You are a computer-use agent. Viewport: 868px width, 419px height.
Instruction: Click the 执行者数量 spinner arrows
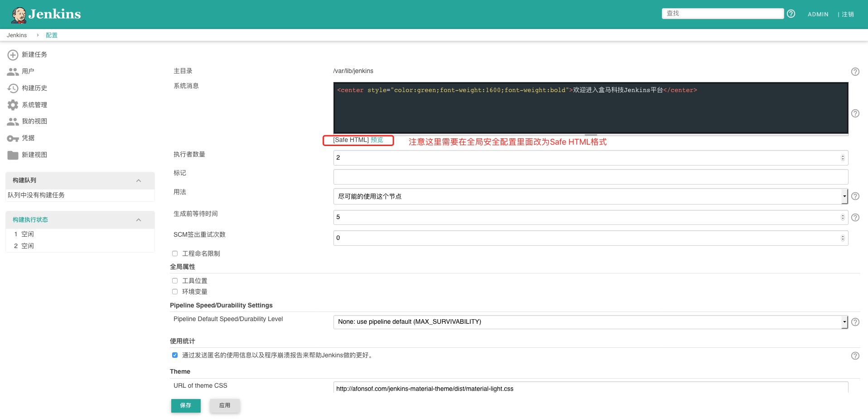tap(843, 158)
